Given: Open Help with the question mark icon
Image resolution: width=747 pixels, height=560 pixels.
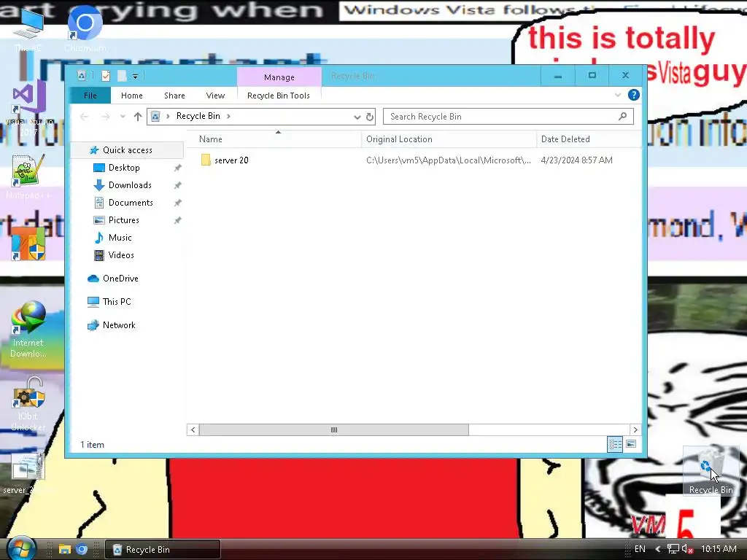Looking at the screenshot, I should point(634,95).
